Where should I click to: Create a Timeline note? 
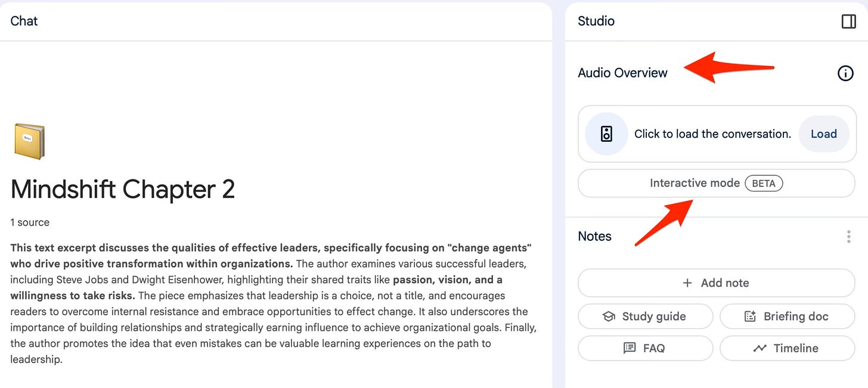(788, 348)
